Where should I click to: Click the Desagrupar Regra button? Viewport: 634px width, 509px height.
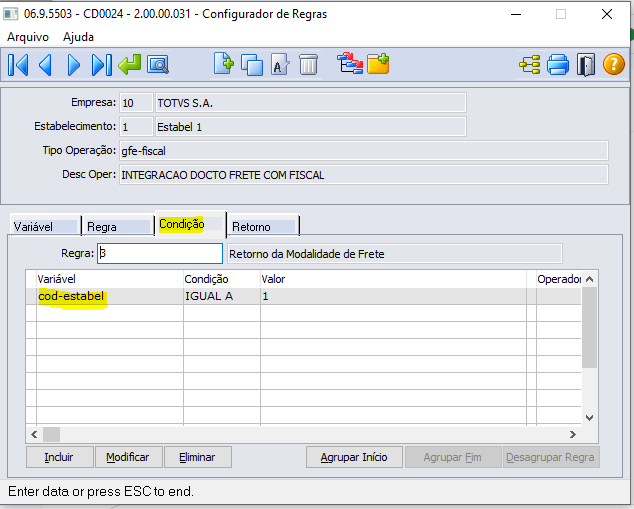[x=551, y=457]
